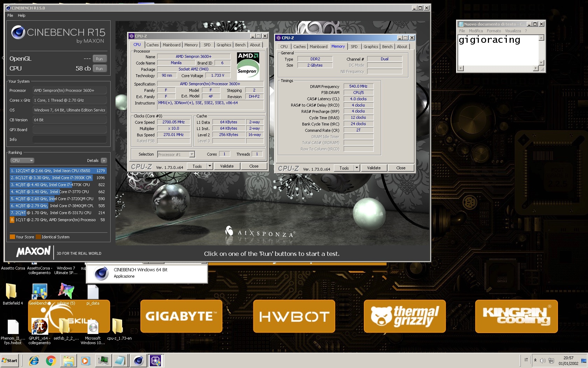The width and height of the screenshot is (588, 368).
Task: Open Internet Explorer from taskbar
Action: [x=34, y=361]
